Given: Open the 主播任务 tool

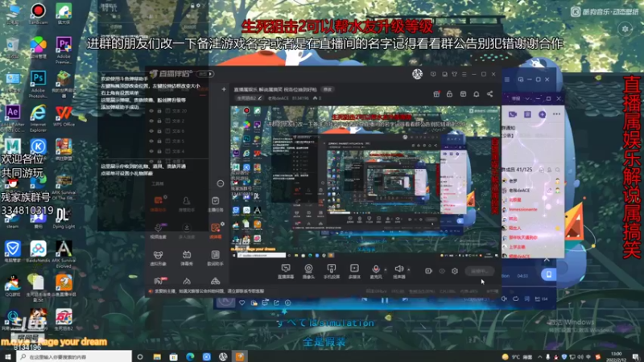Looking at the screenshot, I should (215, 204).
